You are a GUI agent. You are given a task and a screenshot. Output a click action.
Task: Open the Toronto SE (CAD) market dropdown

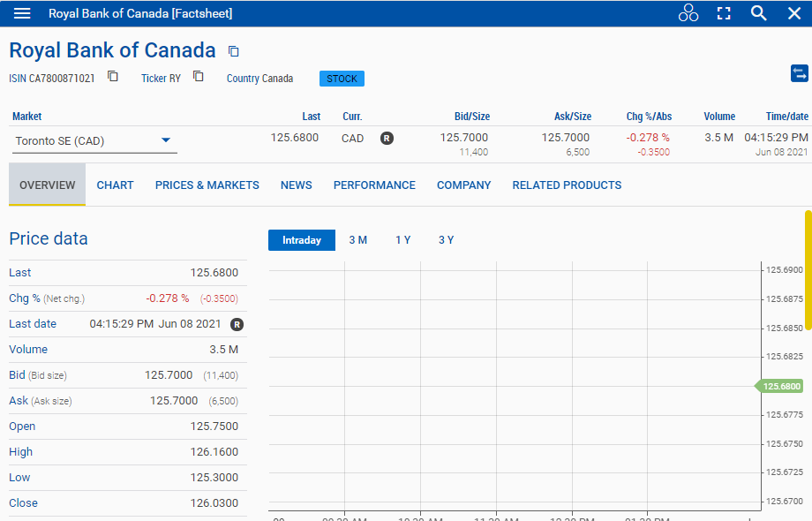[x=94, y=141]
